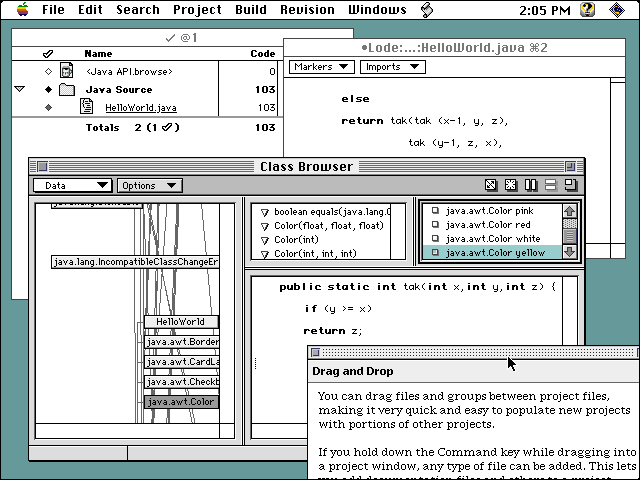Toggle build mark for Java Source group
This screenshot has height=480, width=640.
(x=48, y=89)
